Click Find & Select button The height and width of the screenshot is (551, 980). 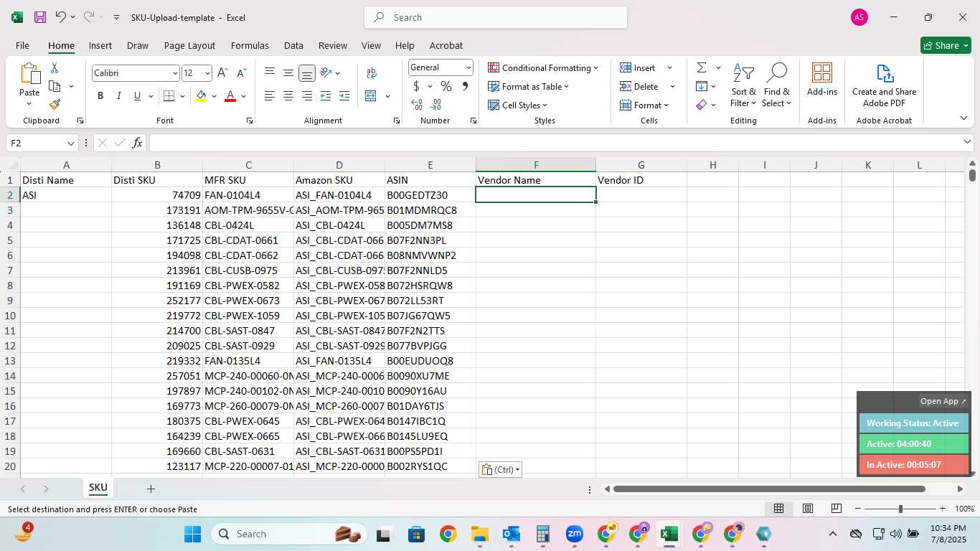[x=777, y=85]
